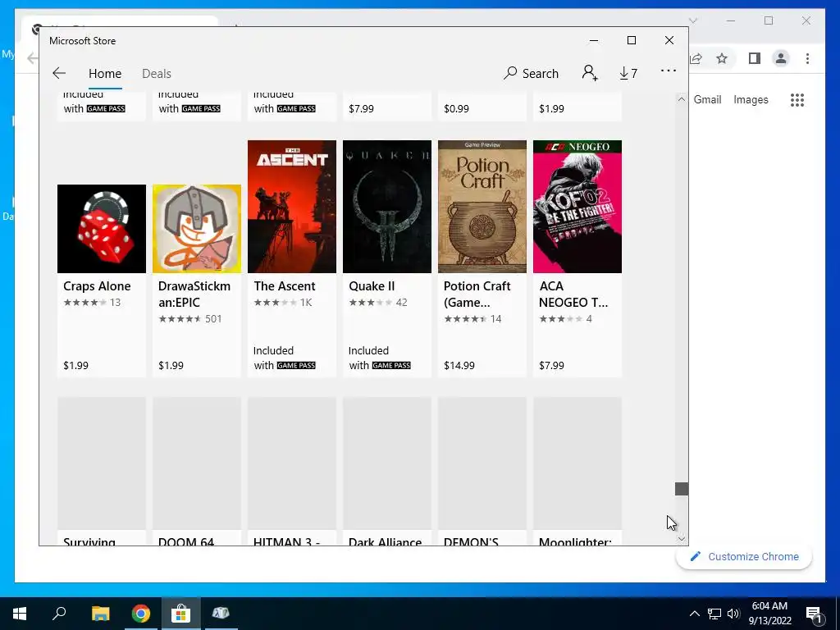The height and width of the screenshot is (630, 840).
Task: Click the $14.99 price of Potion Craft
Action: pyautogui.click(x=459, y=365)
